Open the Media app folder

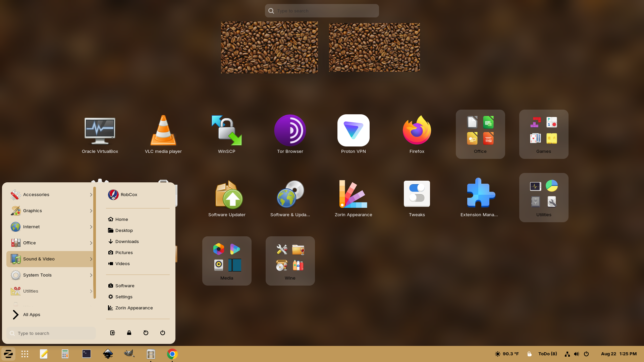coord(226,261)
